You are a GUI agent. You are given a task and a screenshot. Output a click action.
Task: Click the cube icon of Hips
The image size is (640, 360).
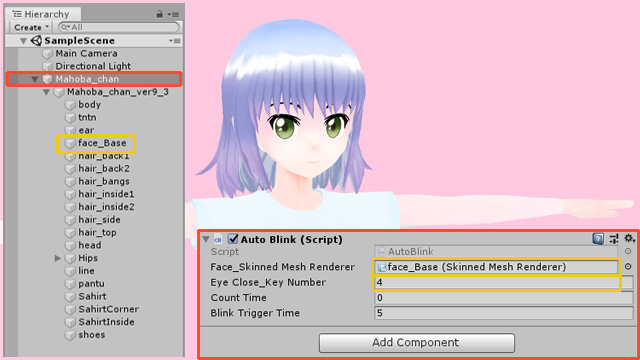(71, 258)
